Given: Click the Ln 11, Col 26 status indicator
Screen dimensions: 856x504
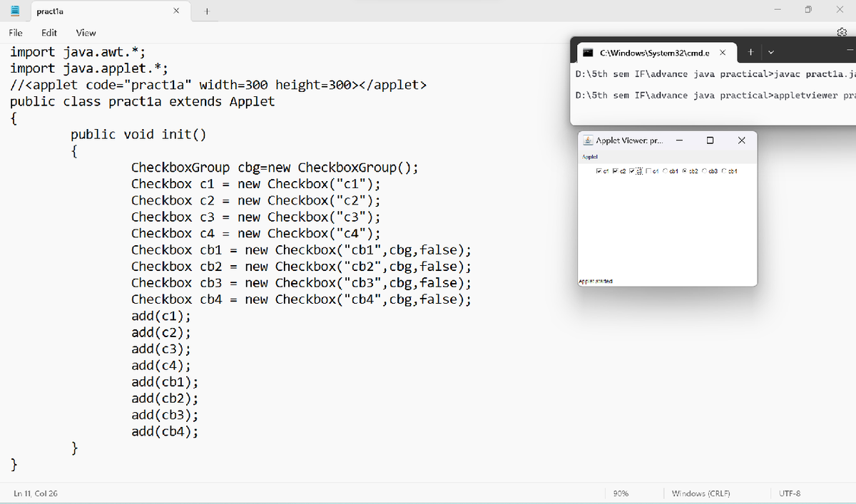Looking at the screenshot, I should coord(36,493).
